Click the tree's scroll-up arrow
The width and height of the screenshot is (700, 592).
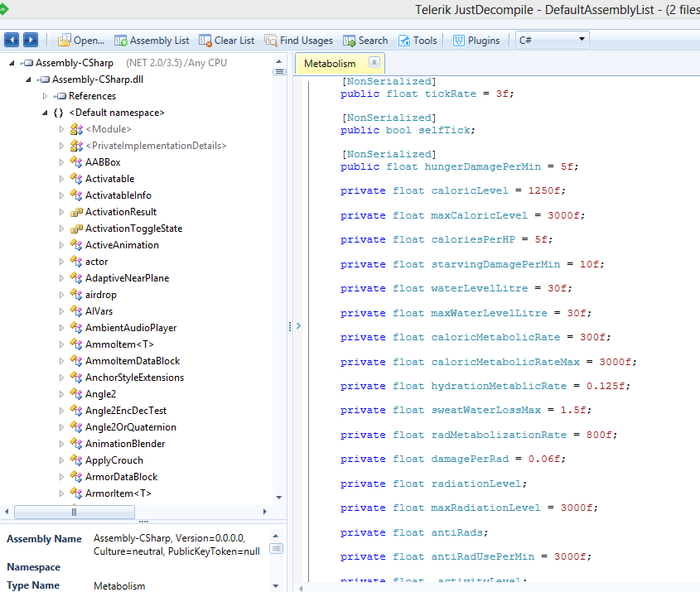[279, 61]
